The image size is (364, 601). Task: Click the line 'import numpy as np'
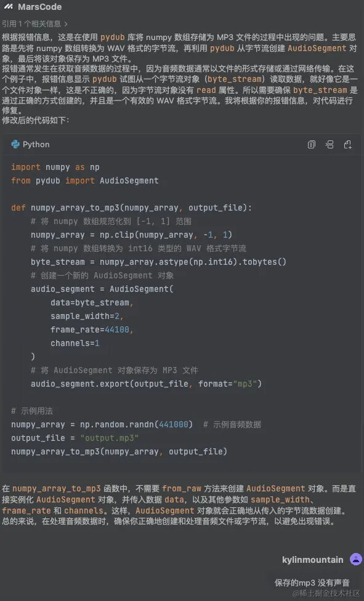click(x=55, y=167)
